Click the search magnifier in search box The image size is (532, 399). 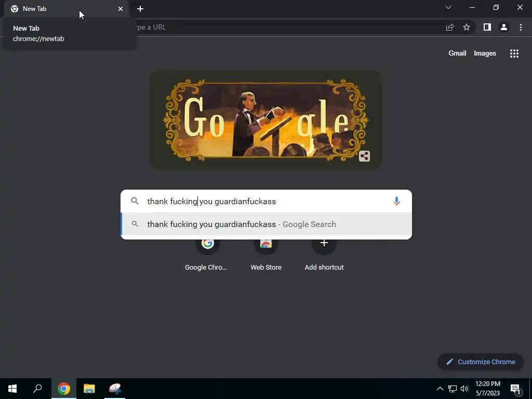(x=135, y=201)
